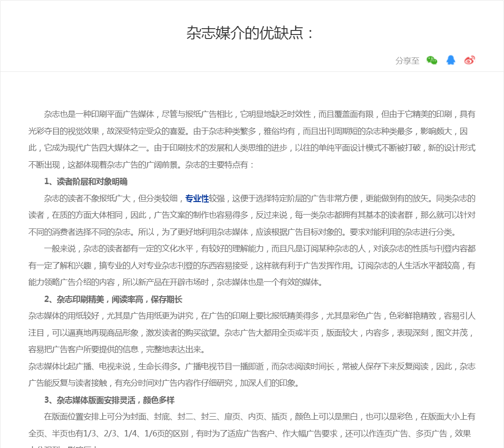
Task: Click the line starting 能力领略广告介绍的内容
Action: (x=176, y=283)
